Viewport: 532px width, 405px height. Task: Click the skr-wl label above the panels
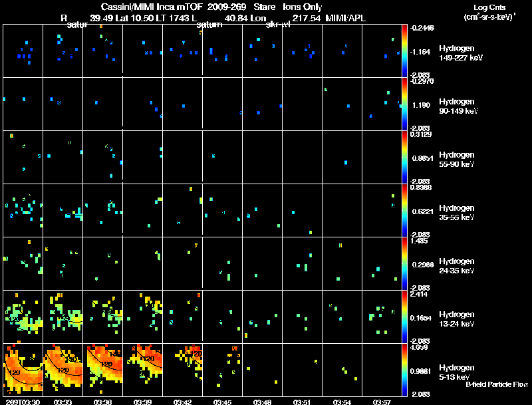point(278,25)
